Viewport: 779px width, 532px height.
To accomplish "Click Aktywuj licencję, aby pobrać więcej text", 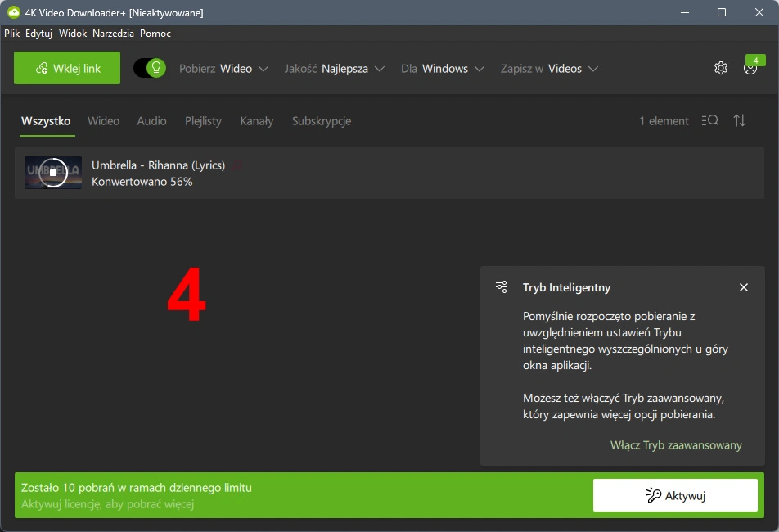I will point(108,504).
